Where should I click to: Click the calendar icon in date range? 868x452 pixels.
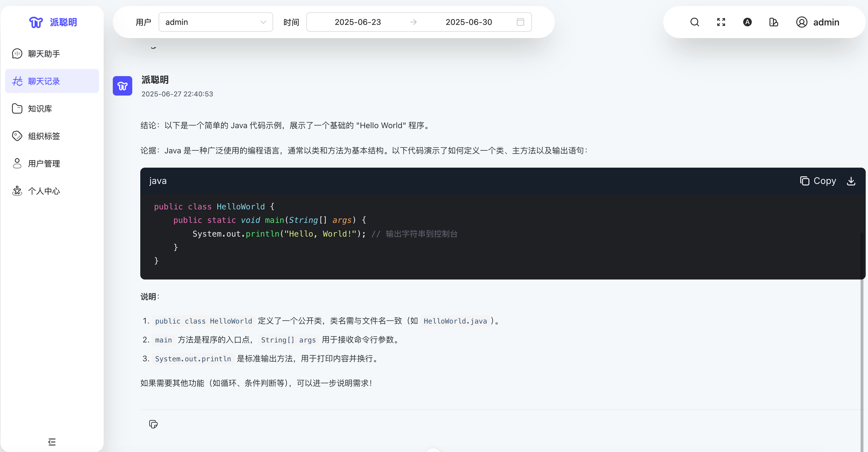tap(520, 22)
